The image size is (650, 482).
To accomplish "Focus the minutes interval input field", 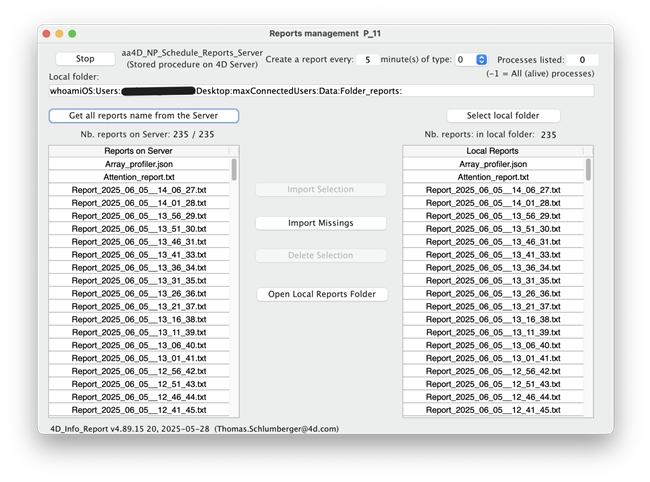I will [x=367, y=60].
